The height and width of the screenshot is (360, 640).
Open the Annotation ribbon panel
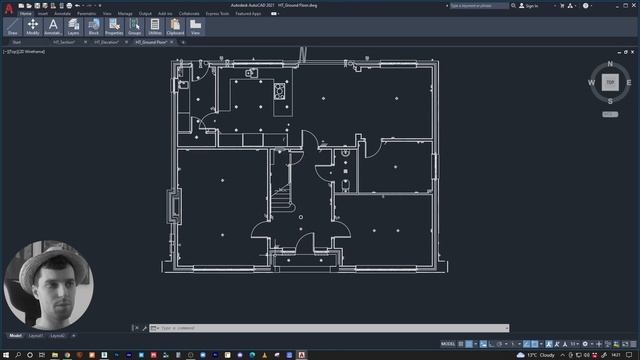(53, 27)
